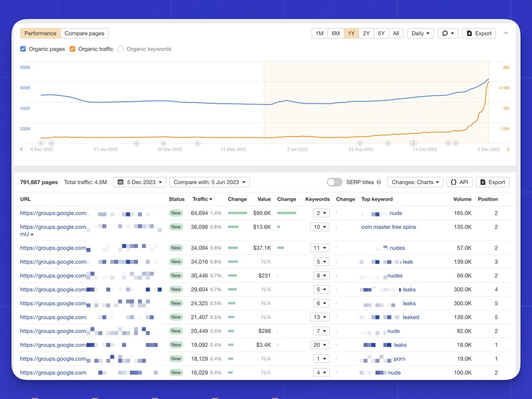Click the 300.0K volume in 29,604 row

point(463,289)
